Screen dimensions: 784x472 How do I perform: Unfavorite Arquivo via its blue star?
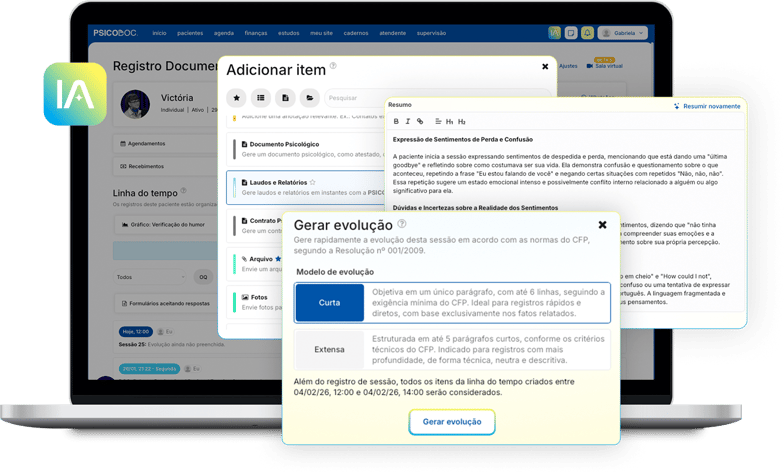click(x=278, y=259)
